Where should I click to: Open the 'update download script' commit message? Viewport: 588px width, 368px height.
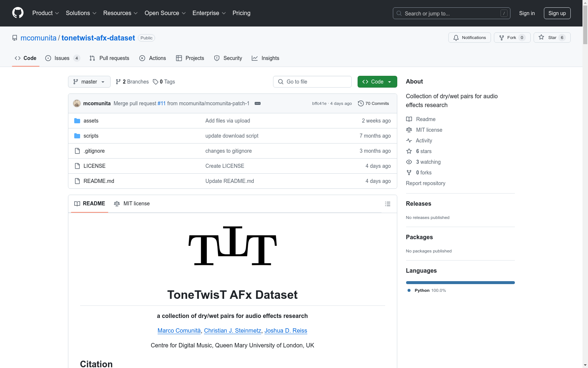pyautogui.click(x=232, y=136)
